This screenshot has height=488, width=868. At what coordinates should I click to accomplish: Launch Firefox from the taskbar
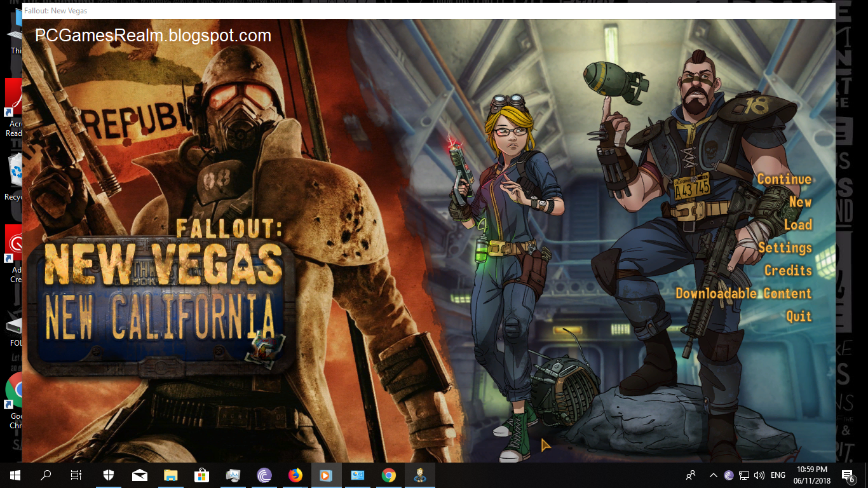point(295,475)
